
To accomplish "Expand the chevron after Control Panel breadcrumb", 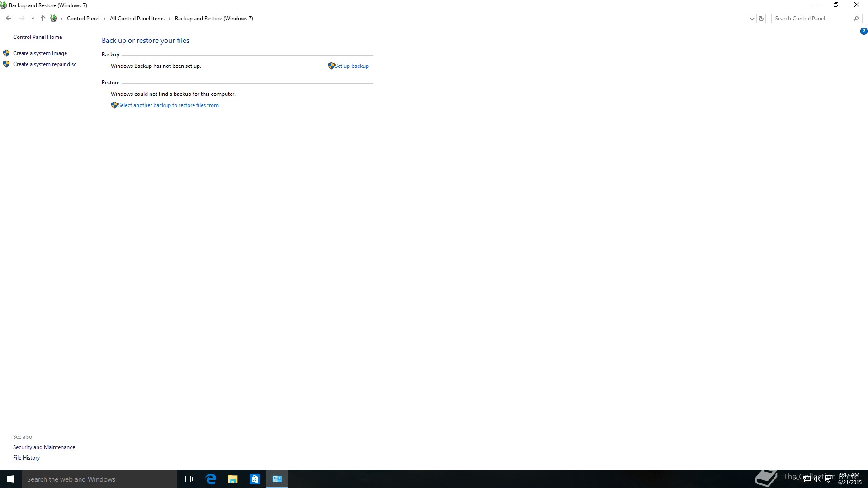I will tap(104, 19).
